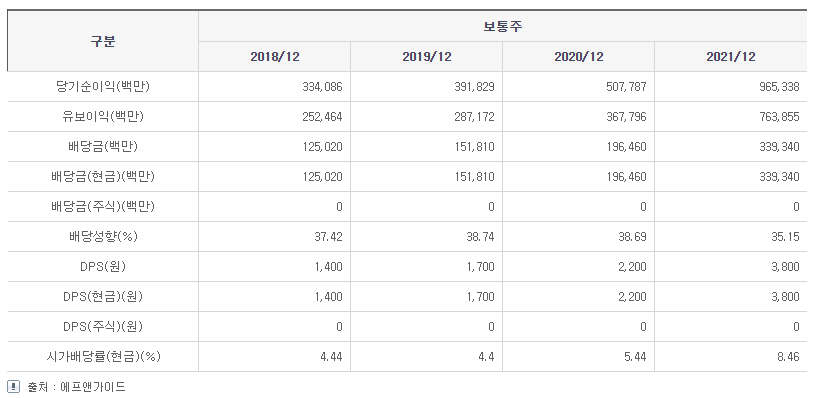Click 3,800 in the DPS(현금)(원) row
Screen dimensions: 814x398
tap(785, 297)
